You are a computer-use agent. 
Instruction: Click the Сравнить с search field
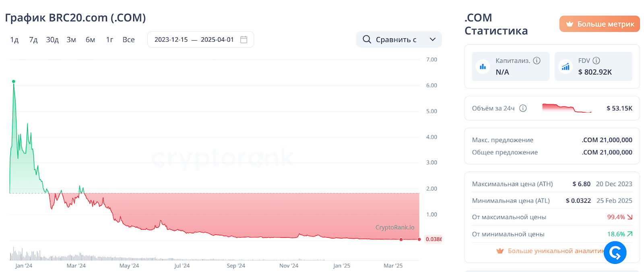[399, 39]
